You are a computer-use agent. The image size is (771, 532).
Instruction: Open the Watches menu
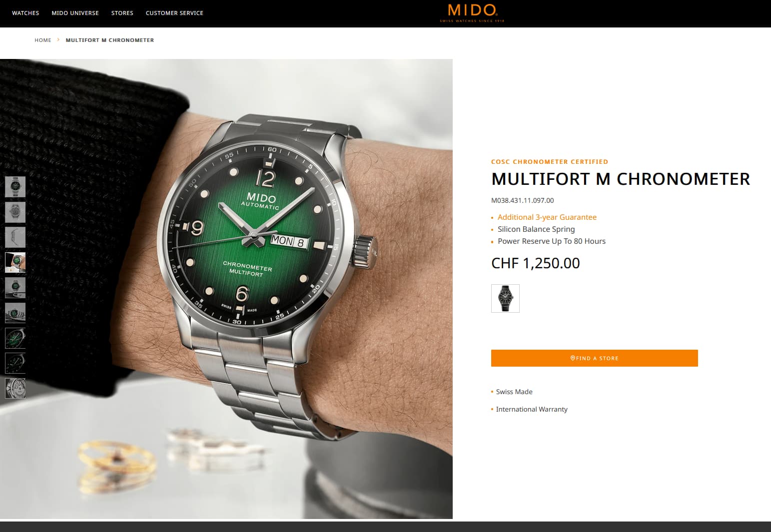[25, 13]
